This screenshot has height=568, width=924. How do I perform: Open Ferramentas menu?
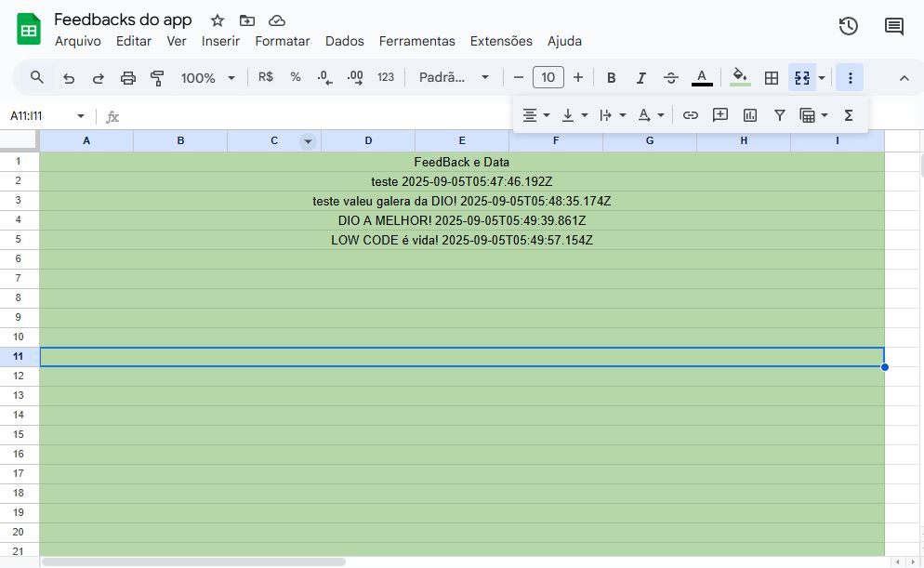416,41
